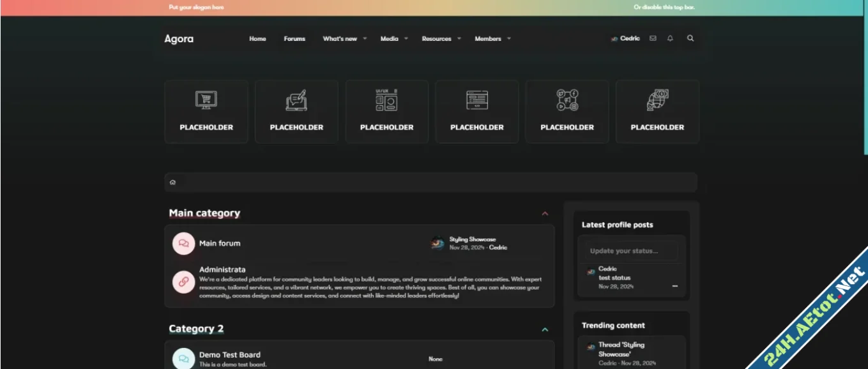Image resolution: width=868 pixels, height=369 pixels.
Task: Click the breadcrumb home icon
Action: (x=172, y=183)
